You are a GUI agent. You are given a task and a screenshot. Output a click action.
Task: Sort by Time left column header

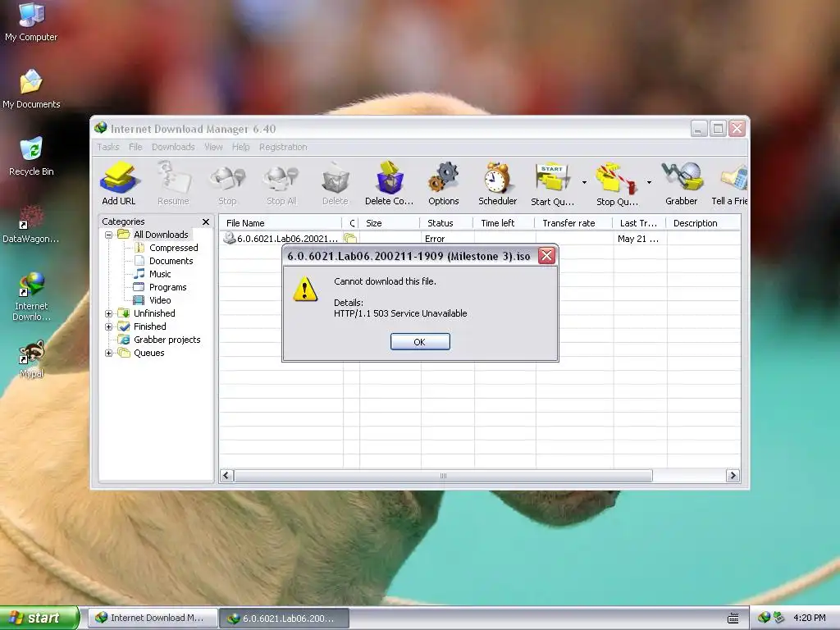(504, 223)
